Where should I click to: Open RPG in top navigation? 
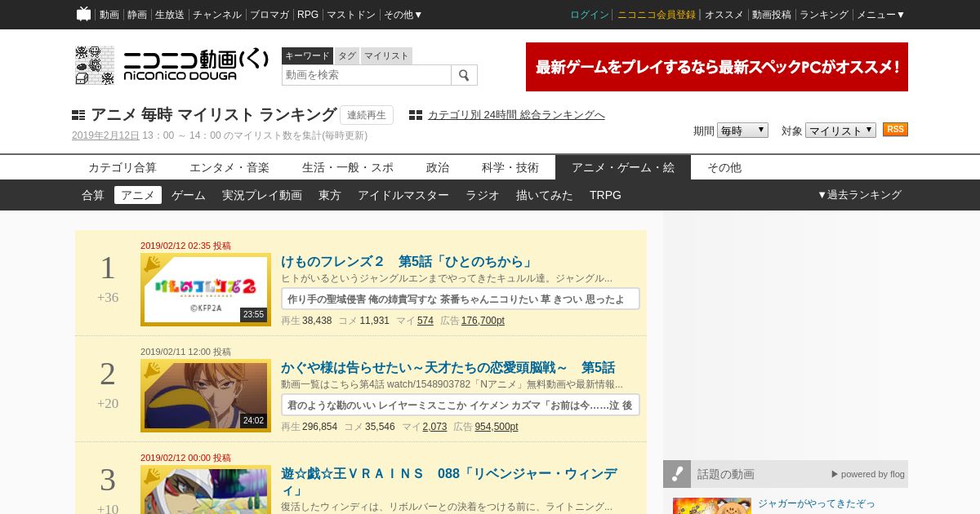click(x=308, y=15)
